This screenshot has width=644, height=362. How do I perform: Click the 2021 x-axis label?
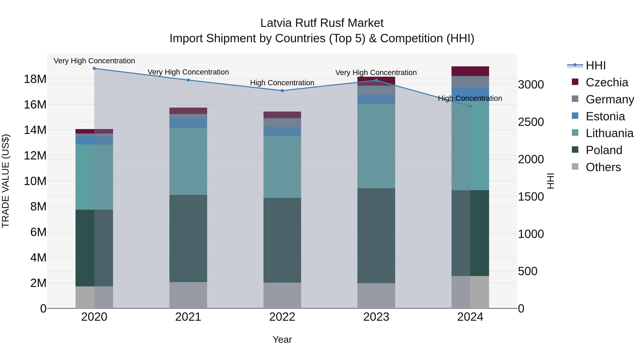click(188, 317)
